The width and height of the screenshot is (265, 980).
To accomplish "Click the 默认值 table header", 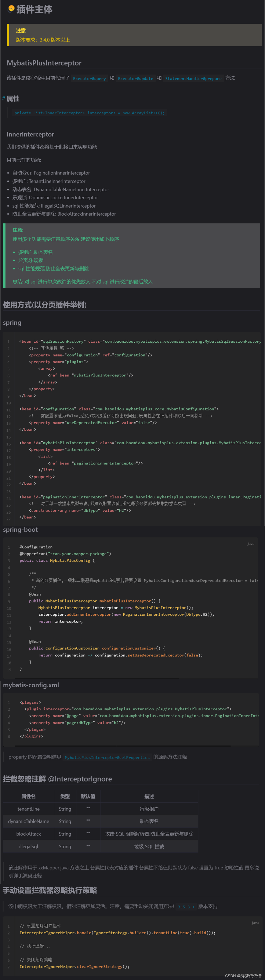I will click(x=88, y=796).
